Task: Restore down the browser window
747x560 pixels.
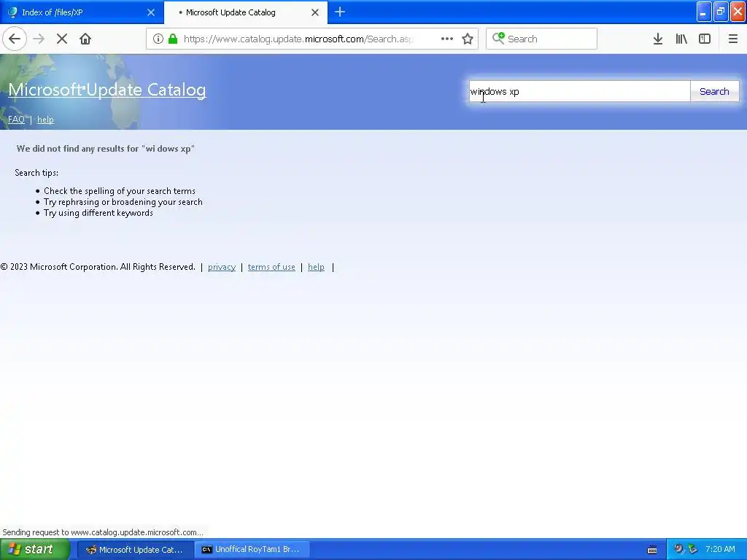Action: coord(721,12)
